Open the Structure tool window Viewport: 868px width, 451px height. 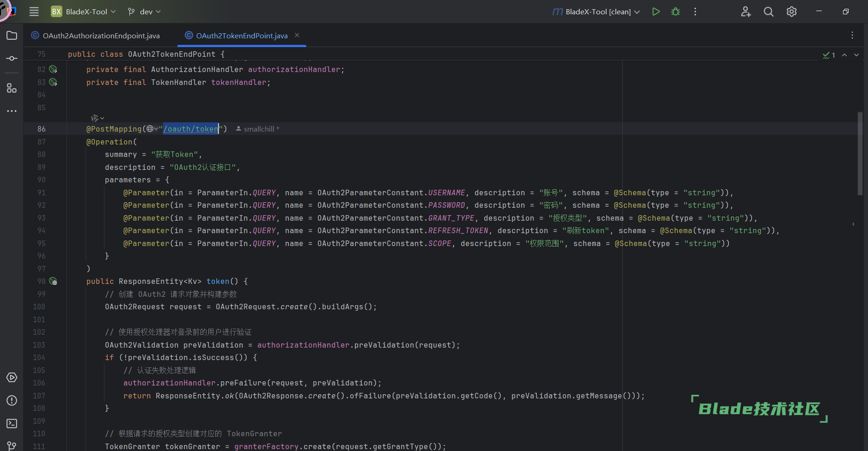tap(12, 88)
